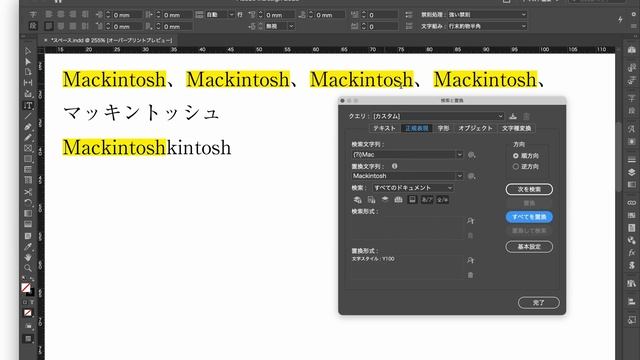
Task: Open the 無視 dropdown in the control panel
Action: tap(280, 26)
